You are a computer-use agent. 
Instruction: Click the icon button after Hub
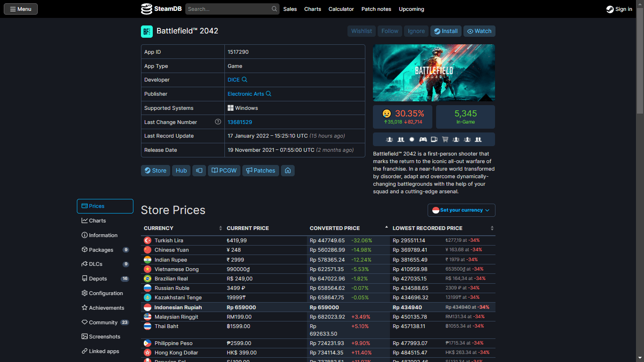coord(199,171)
